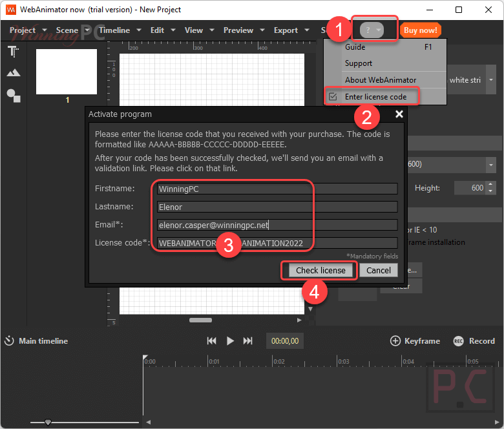504x429 pixels.
Task: Open the Timeline menu
Action: pyautogui.click(x=114, y=30)
